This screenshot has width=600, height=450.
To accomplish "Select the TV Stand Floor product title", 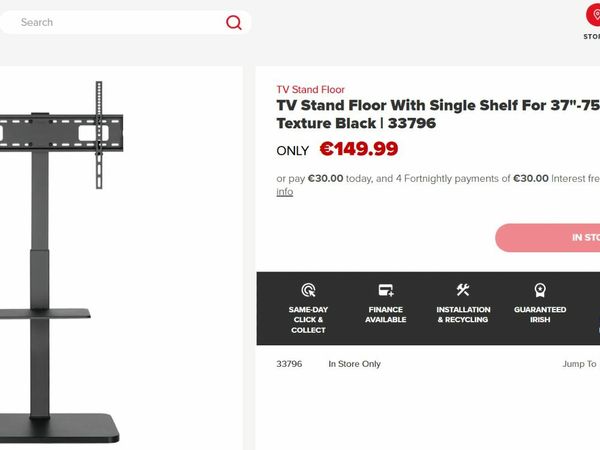I will [x=436, y=115].
